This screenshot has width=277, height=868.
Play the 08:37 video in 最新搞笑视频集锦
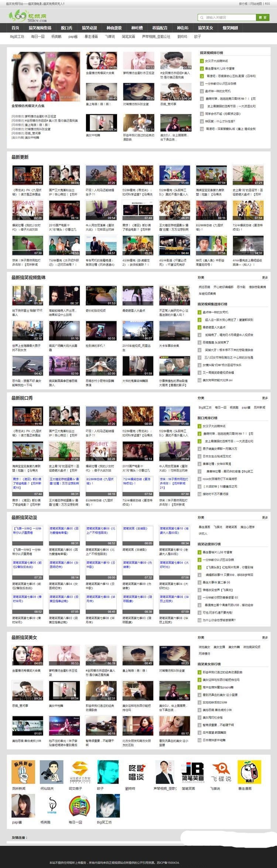[x=64, y=296]
